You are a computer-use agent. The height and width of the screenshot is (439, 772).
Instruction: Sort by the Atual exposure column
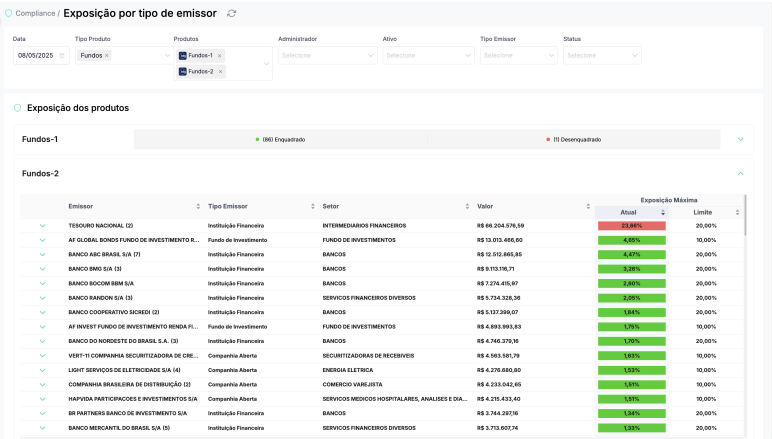click(663, 213)
